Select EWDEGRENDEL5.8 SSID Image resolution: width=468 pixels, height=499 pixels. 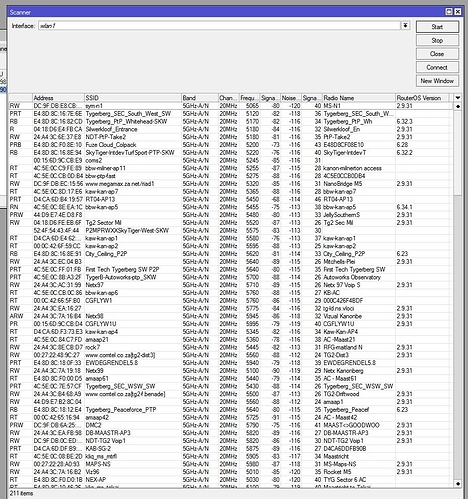(x=112, y=363)
